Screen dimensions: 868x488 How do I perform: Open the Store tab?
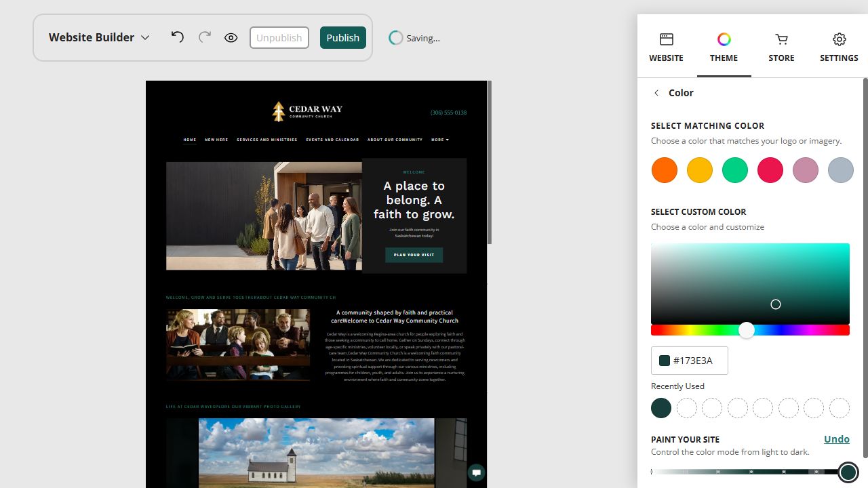pos(782,47)
